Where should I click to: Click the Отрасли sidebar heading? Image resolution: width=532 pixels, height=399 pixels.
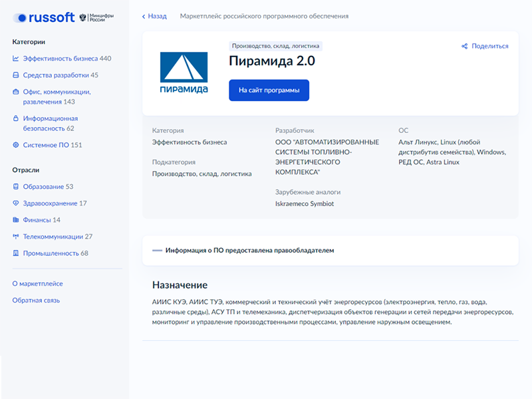pos(26,170)
